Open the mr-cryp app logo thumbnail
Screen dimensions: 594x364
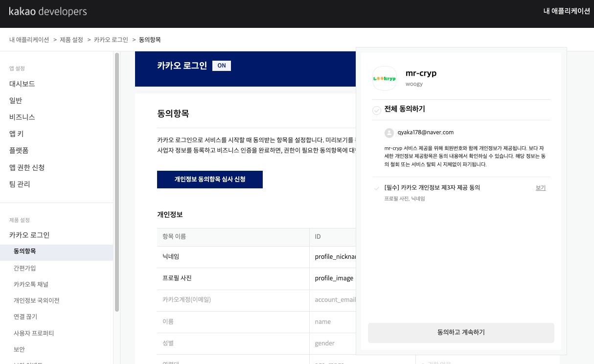point(385,78)
